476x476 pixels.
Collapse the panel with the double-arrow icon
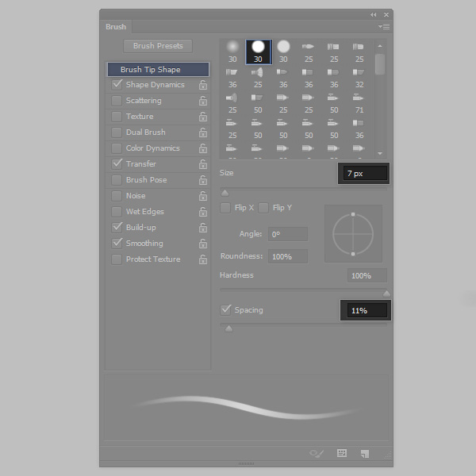pyautogui.click(x=373, y=14)
